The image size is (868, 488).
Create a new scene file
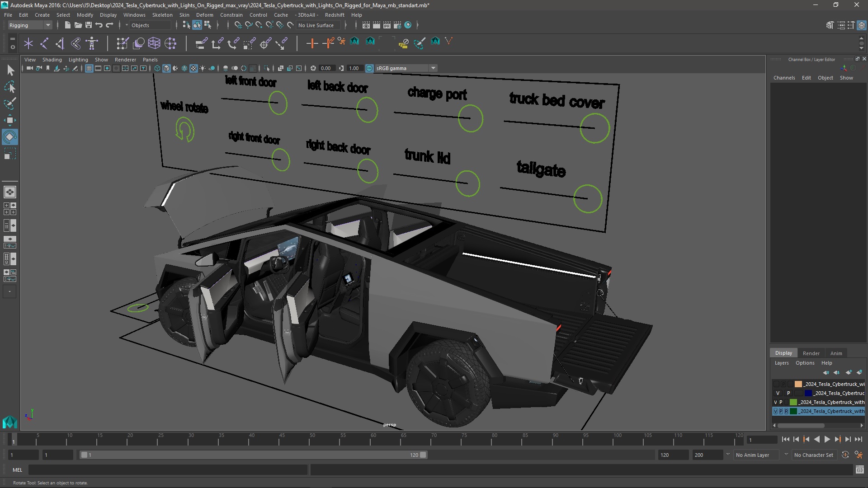pyautogui.click(x=68, y=25)
